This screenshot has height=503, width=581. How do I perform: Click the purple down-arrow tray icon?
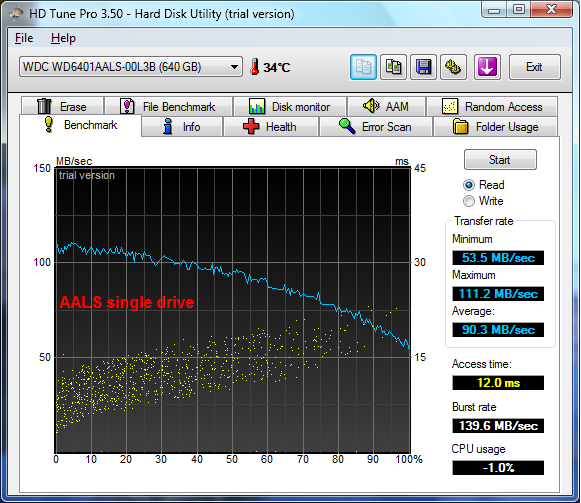point(487,67)
